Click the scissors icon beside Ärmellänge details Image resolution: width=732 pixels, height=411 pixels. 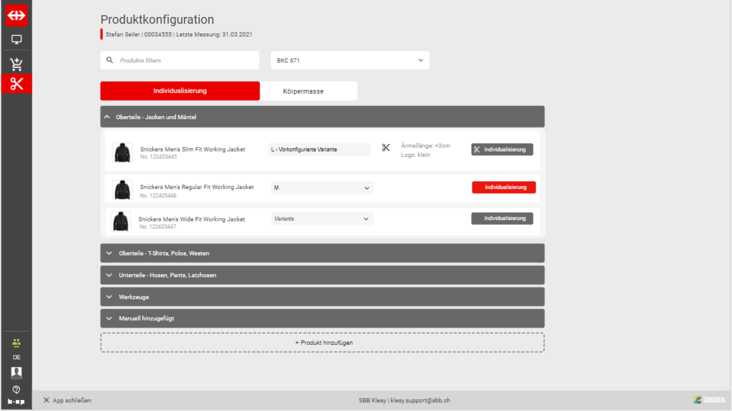(386, 148)
